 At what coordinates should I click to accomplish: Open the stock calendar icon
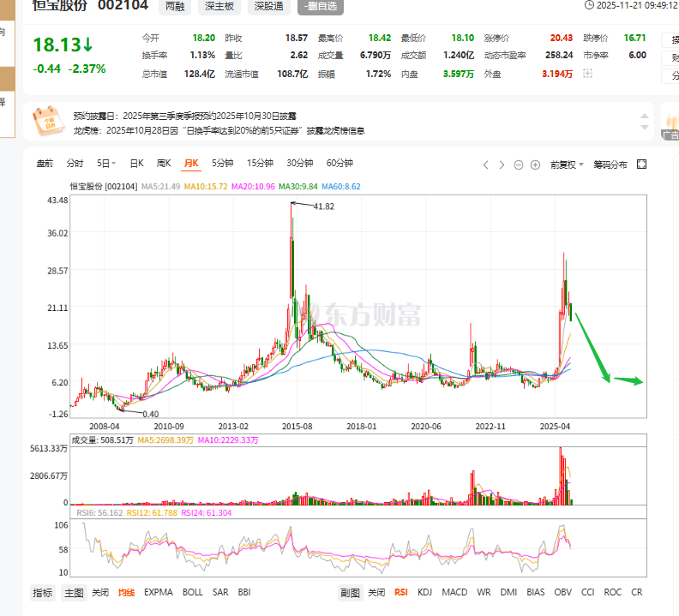point(48,121)
